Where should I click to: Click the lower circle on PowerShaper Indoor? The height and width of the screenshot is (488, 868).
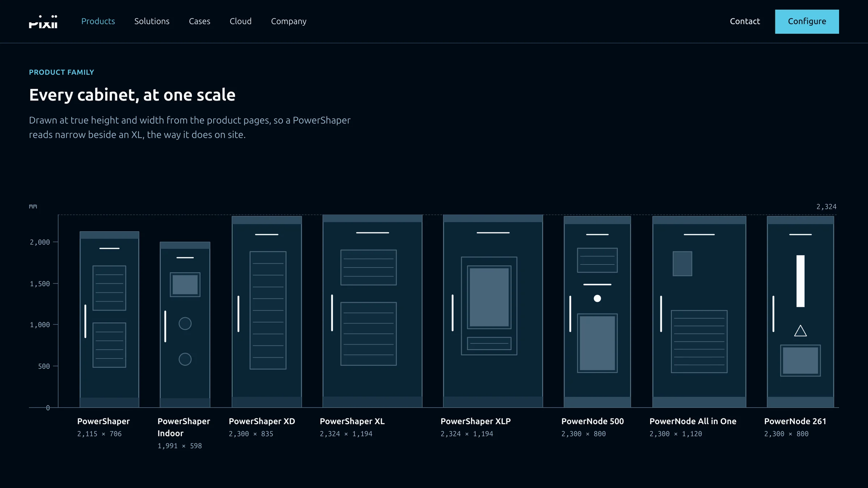pos(185,359)
